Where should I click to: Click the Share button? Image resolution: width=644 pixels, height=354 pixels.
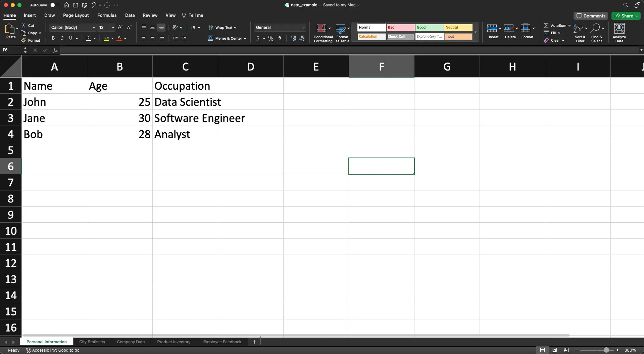(626, 16)
